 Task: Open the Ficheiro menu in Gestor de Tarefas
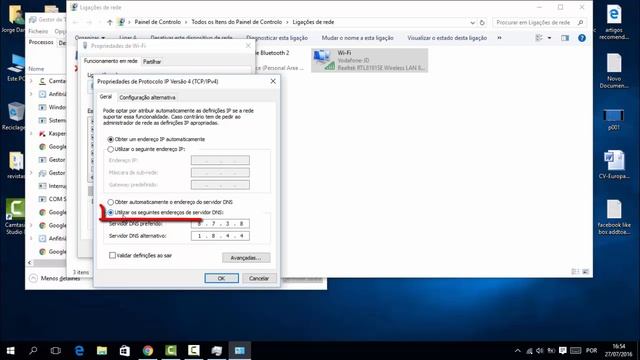click(x=38, y=31)
